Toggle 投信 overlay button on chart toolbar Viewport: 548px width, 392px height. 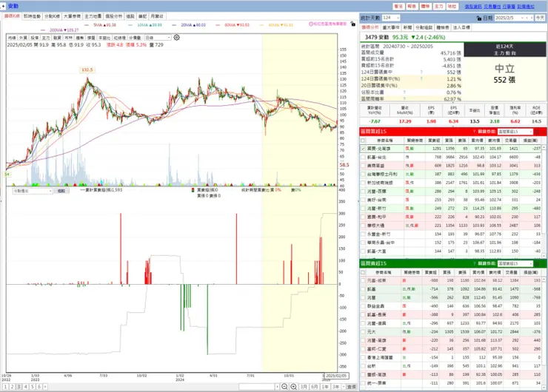click(35, 37)
